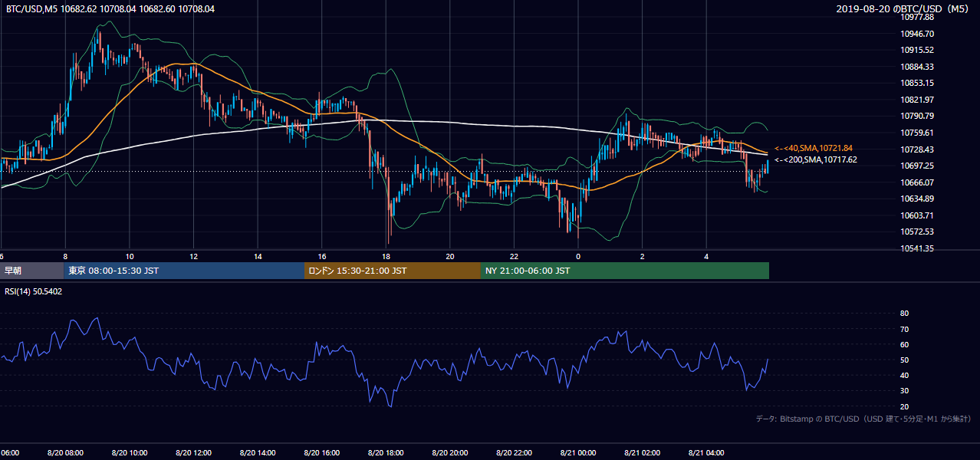This screenshot has width=980, height=460.
Task: Click the 8/21 00:00 bottom time label
Action: point(578,453)
